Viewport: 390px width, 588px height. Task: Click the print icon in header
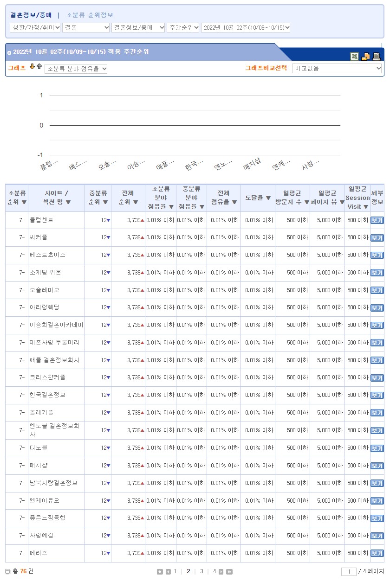click(x=377, y=56)
